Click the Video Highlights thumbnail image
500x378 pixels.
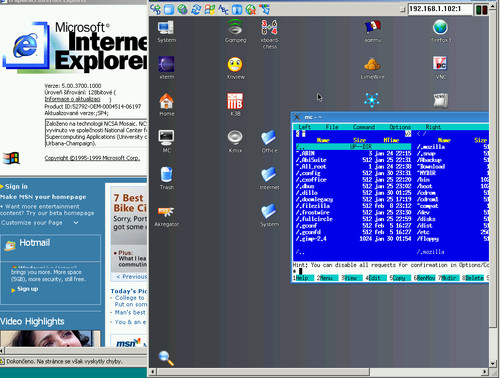pyautogui.click(x=50, y=338)
